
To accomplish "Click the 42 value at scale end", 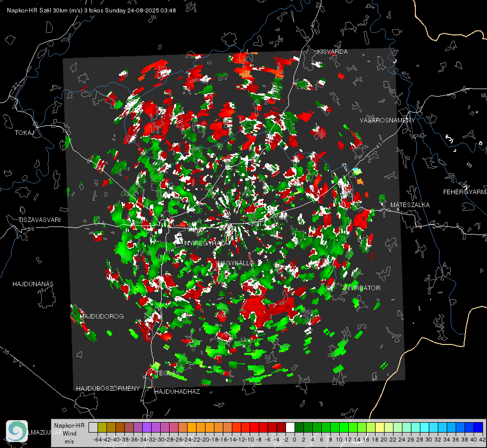I will pos(483,440).
